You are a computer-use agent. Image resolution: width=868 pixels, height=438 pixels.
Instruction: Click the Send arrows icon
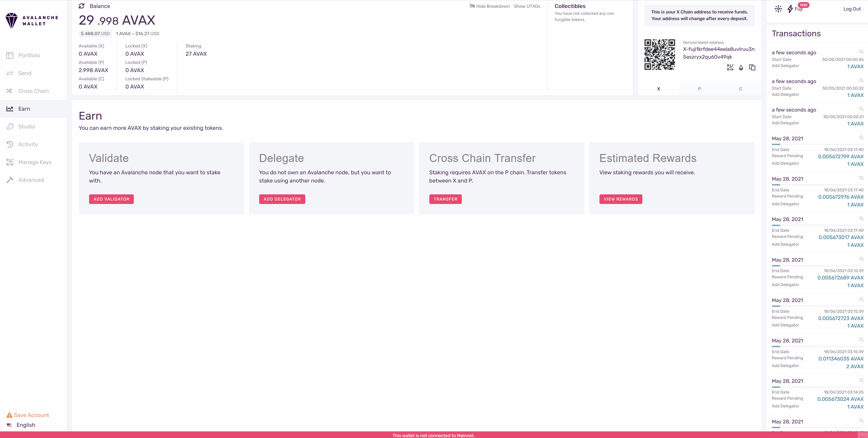click(10, 73)
